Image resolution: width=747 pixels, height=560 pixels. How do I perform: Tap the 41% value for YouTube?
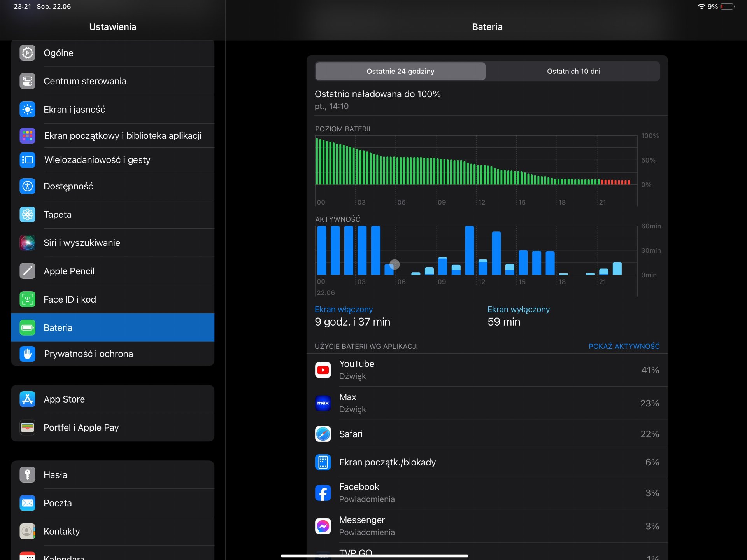[x=650, y=370]
